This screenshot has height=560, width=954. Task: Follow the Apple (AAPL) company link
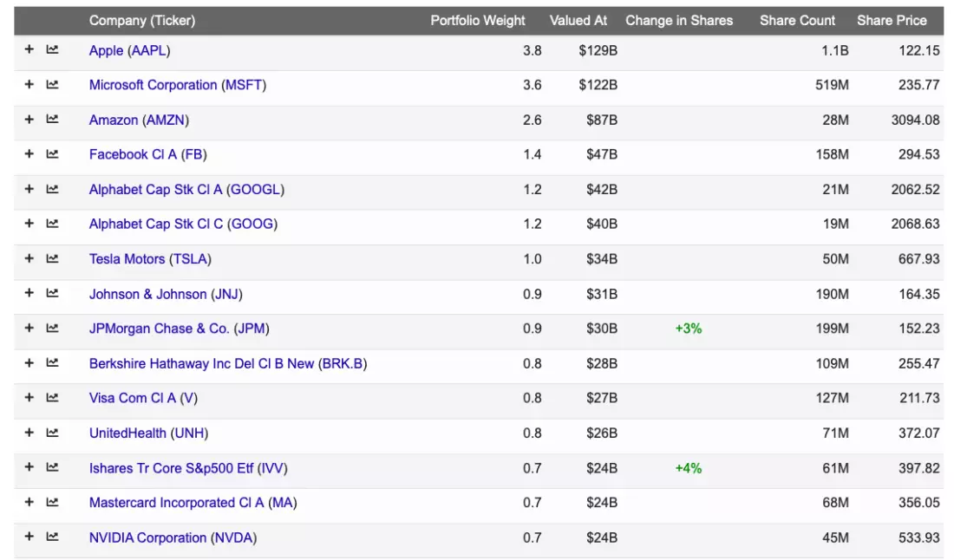tap(129, 50)
